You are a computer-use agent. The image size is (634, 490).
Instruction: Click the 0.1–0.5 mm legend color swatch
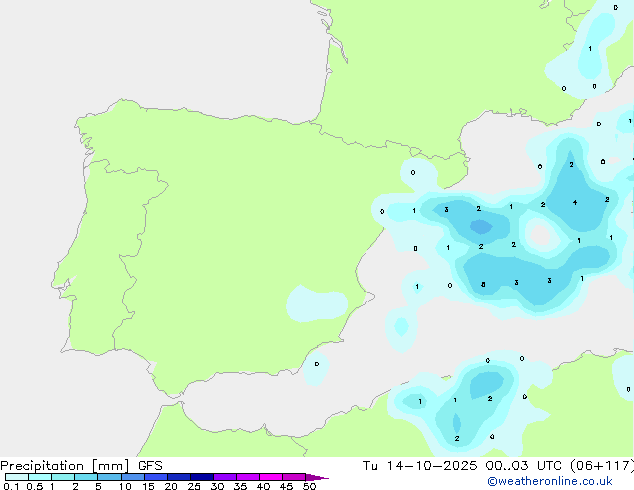(x=17, y=477)
